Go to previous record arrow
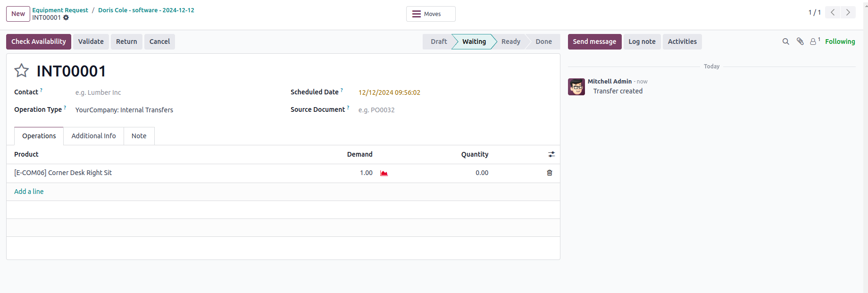Screen dimensions: 868x293 [x=833, y=13]
